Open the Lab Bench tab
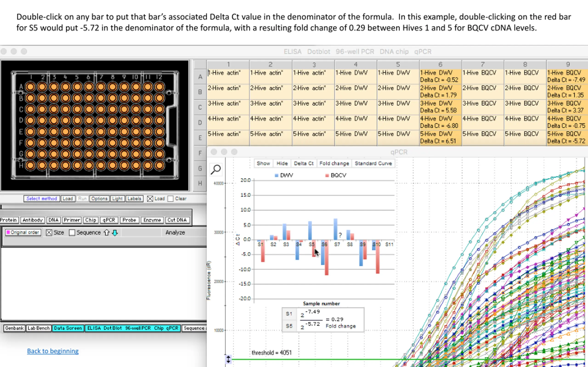The image size is (588, 367). 38,328
